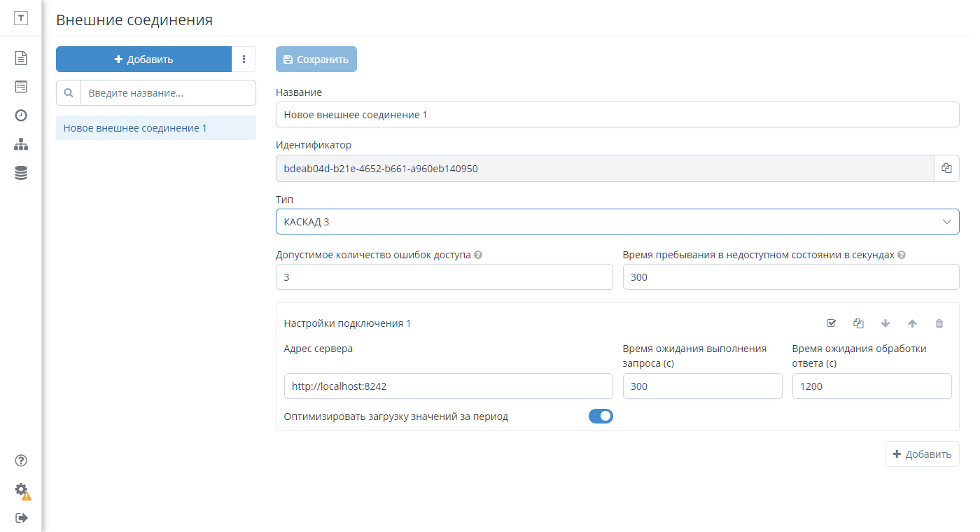Click the Сохранить button
Screen dimensions: 980x532
(316, 59)
